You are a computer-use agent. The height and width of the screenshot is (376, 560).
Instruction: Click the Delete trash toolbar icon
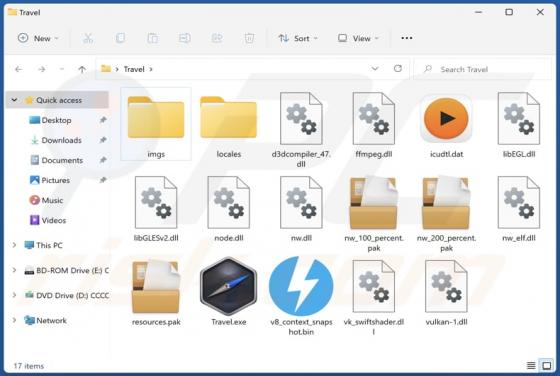[x=249, y=38]
